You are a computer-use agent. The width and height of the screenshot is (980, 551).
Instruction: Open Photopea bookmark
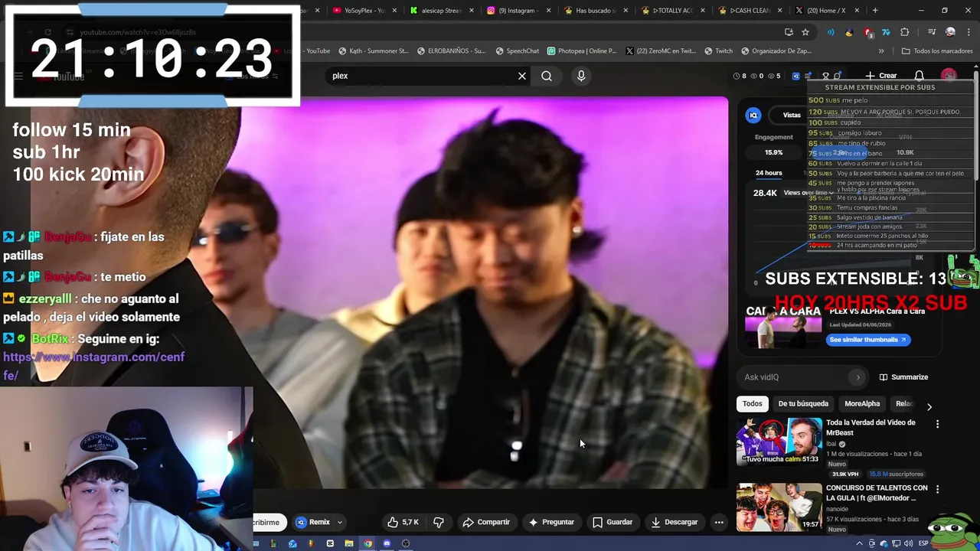tap(583, 51)
